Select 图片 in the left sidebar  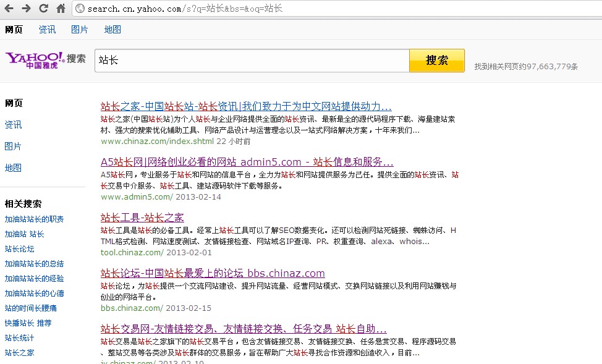tap(13, 146)
